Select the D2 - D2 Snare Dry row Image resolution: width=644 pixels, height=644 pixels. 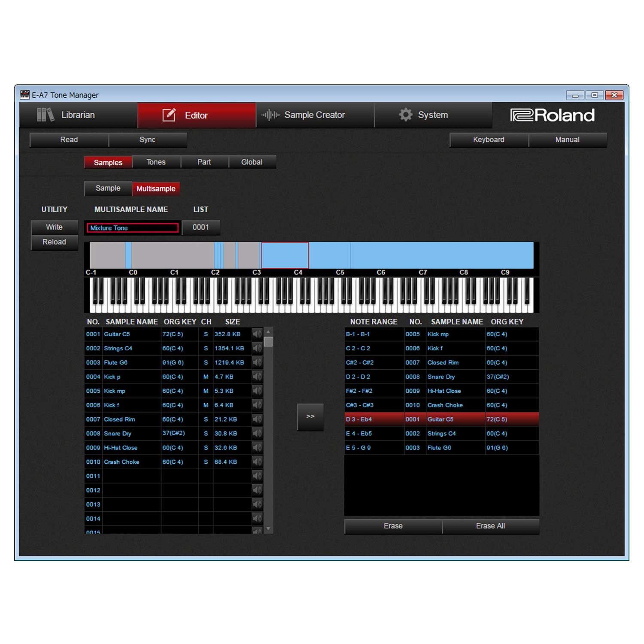click(x=442, y=377)
